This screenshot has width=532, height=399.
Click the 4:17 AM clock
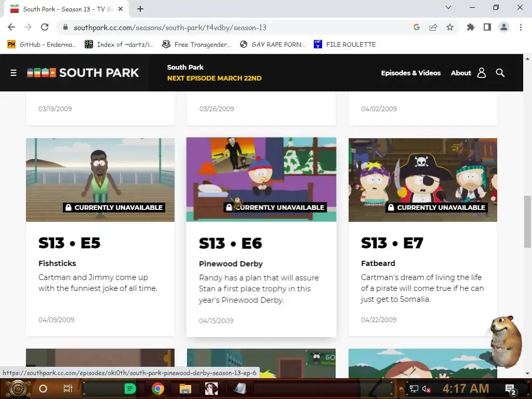(x=466, y=389)
